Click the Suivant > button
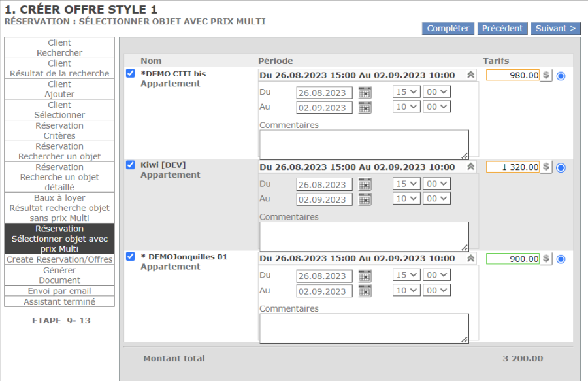Viewport: 588px width, 381px height. coord(555,29)
